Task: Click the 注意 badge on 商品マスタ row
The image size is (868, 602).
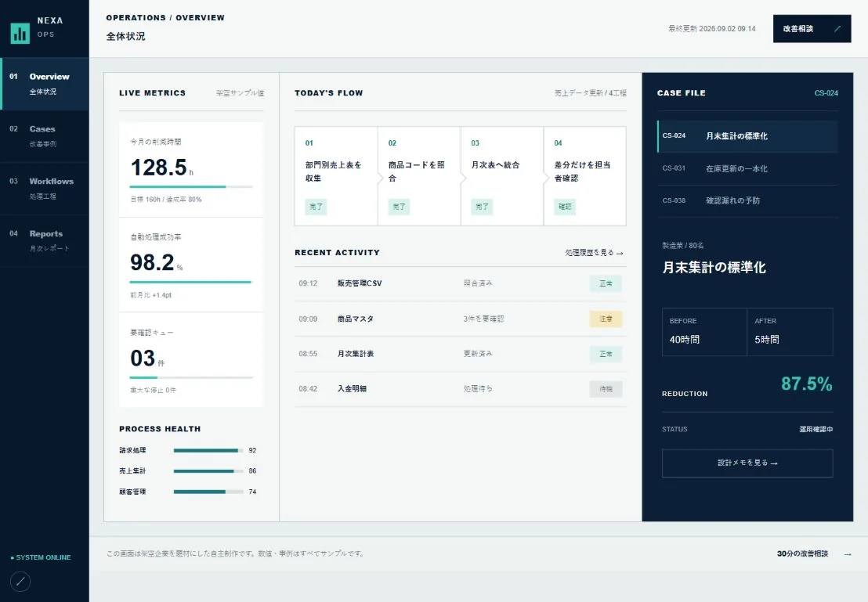Action: [x=606, y=319]
